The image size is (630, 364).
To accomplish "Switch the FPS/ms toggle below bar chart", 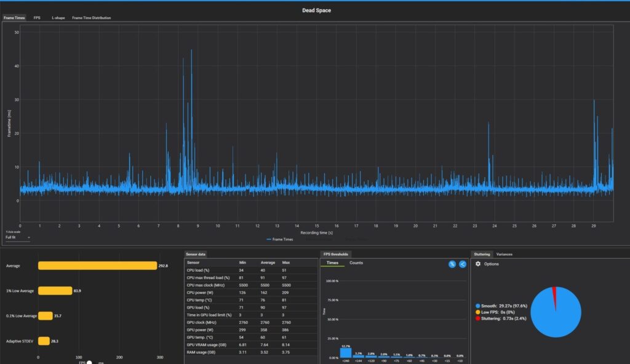I will click(x=89, y=362).
